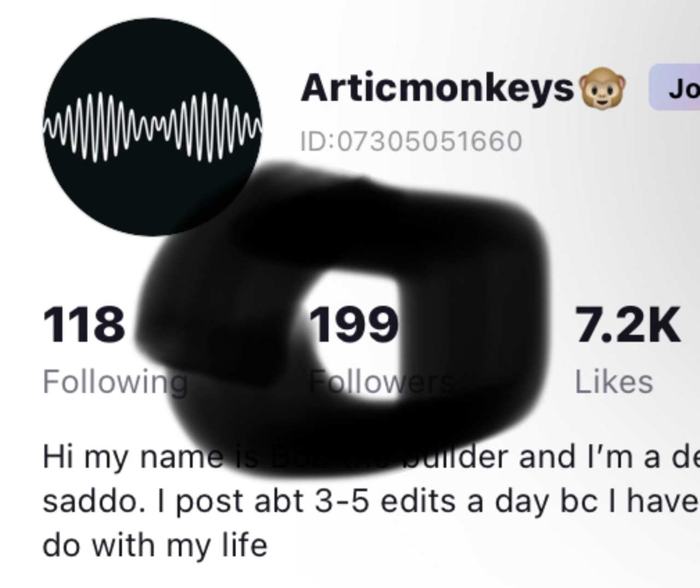Click the number 7.2K above Likes

point(628,324)
